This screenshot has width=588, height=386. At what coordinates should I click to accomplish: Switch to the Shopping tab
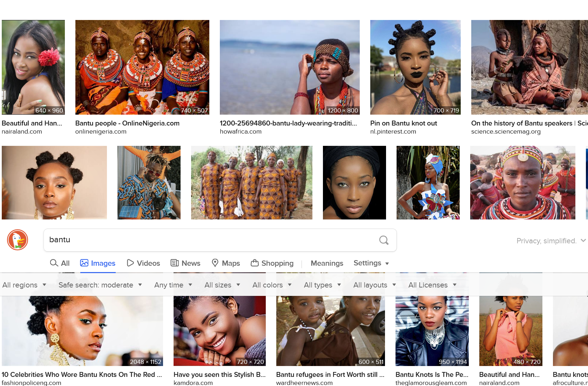272,263
